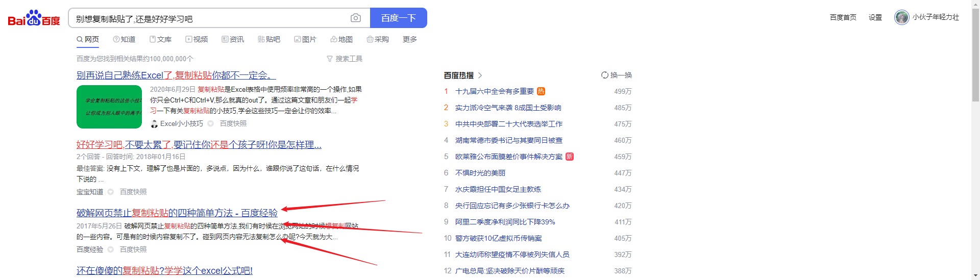Open 百度快照 for the Excel result
980x280 pixels.
point(233,123)
